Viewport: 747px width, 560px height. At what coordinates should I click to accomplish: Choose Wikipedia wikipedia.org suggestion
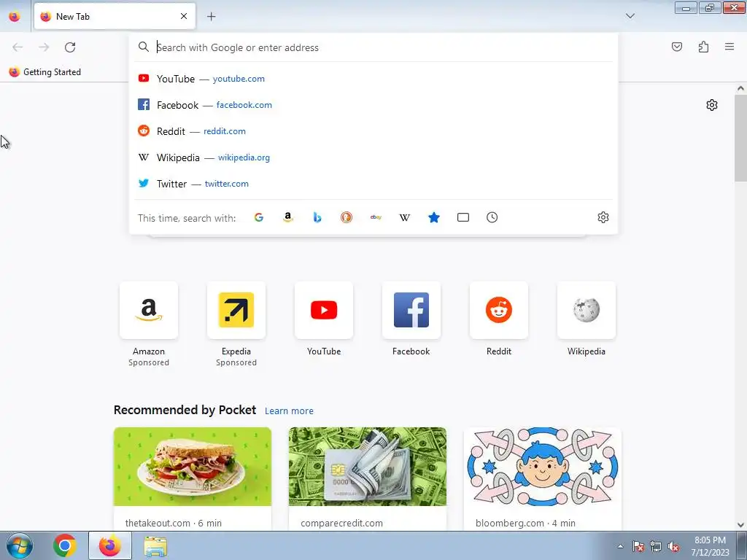[x=373, y=157]
